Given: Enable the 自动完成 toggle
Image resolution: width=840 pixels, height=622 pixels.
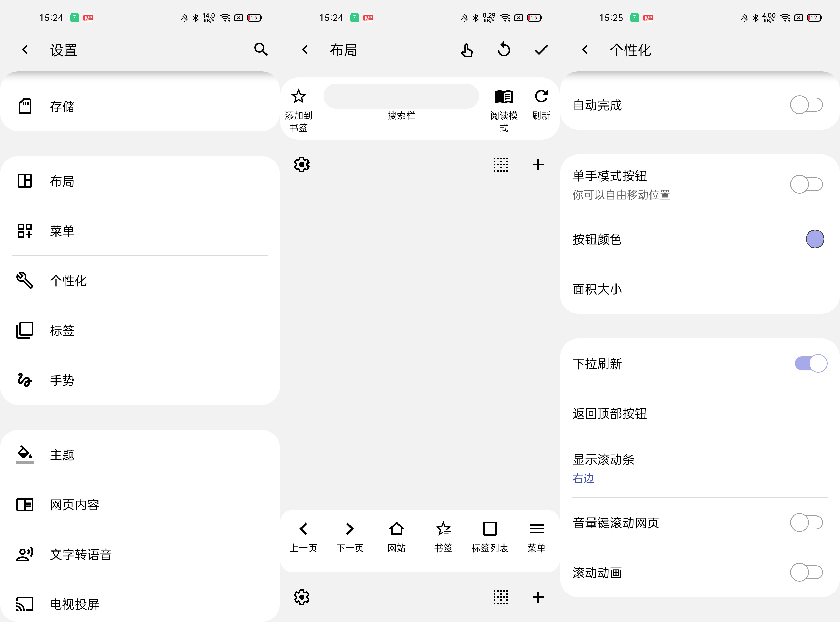Looking at the screenshot, I should tap(806, 105).
